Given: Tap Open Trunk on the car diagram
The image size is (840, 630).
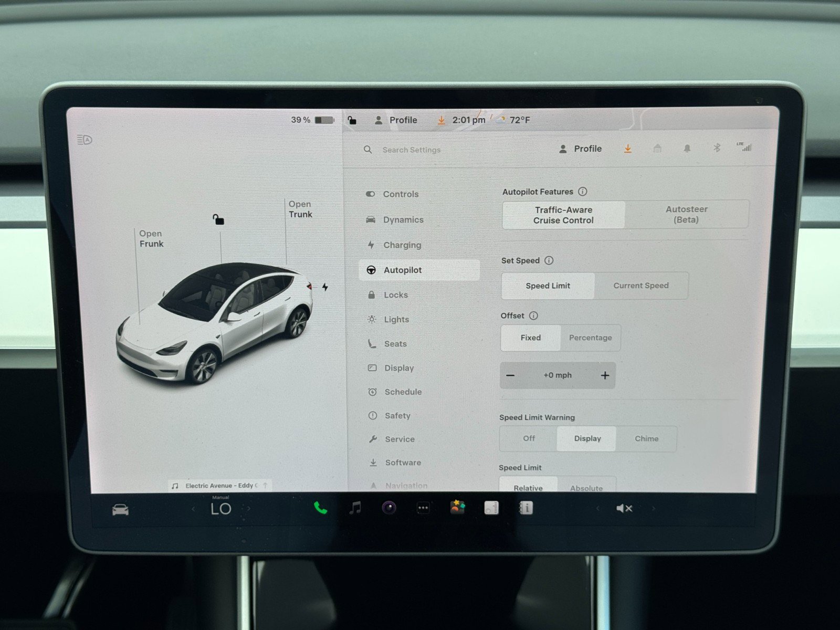Looking at the screenshot, I should tap(300, 209).
